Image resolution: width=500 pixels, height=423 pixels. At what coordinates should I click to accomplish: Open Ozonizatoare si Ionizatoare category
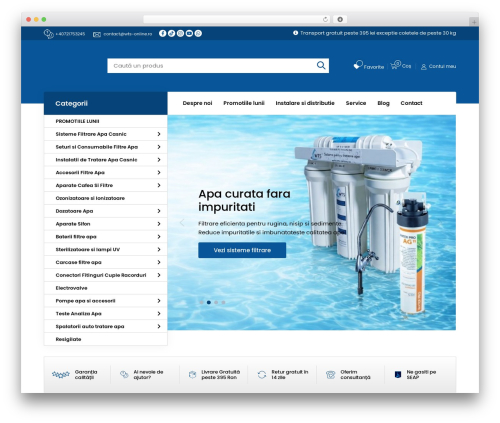coord(90,198)
